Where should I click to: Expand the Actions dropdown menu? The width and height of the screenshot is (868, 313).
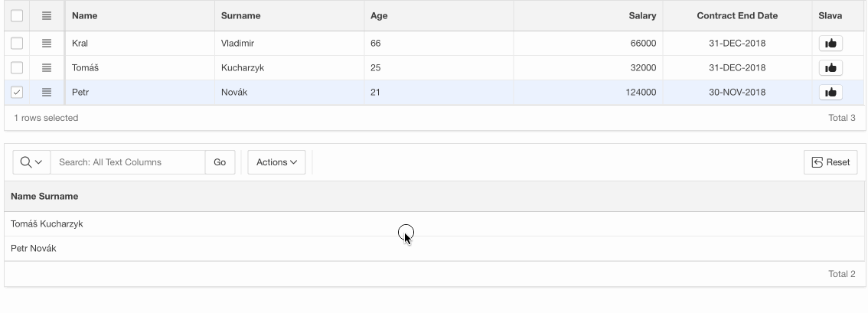pos(276,162)
